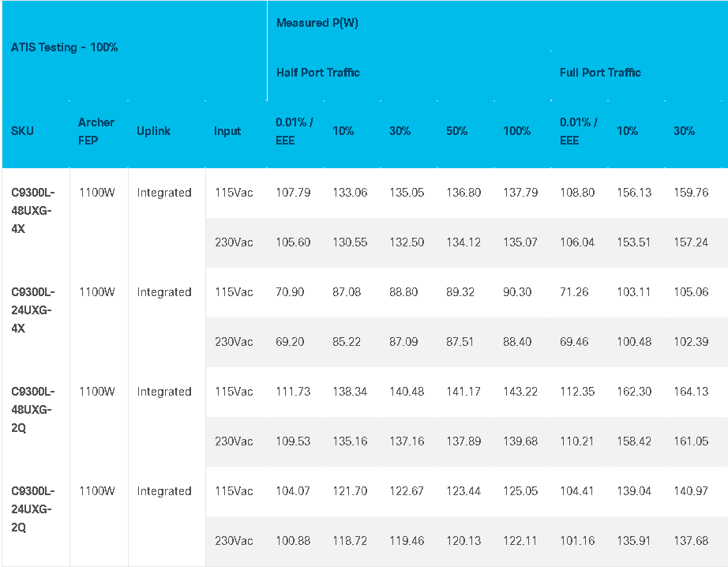Click the ATIS Testing - 100% header

coord(64,47)
